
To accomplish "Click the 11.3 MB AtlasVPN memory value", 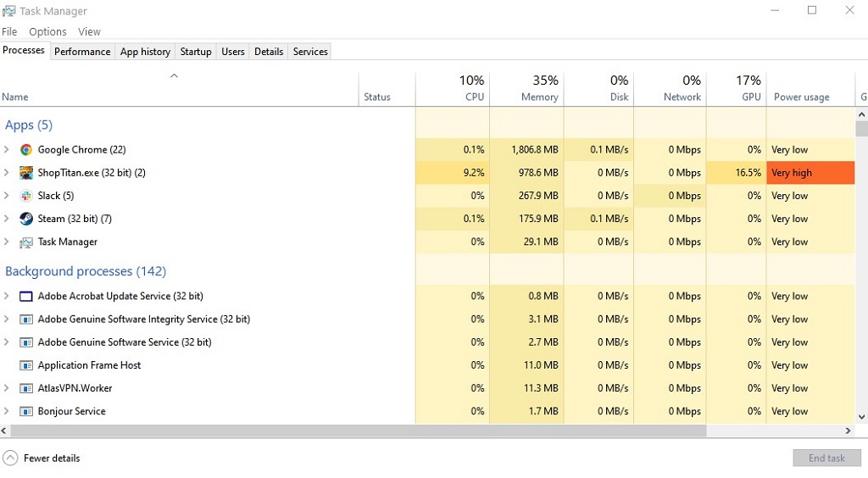I will click(541, 388).
